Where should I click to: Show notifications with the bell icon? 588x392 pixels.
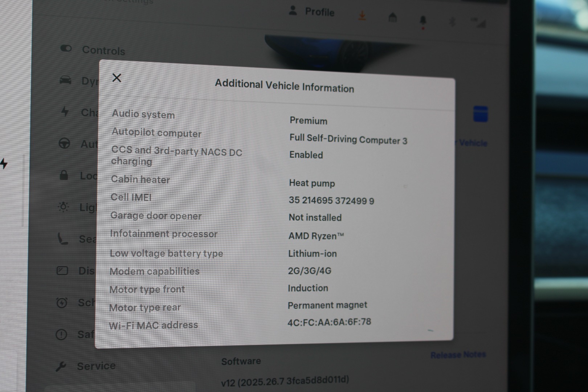423,20
